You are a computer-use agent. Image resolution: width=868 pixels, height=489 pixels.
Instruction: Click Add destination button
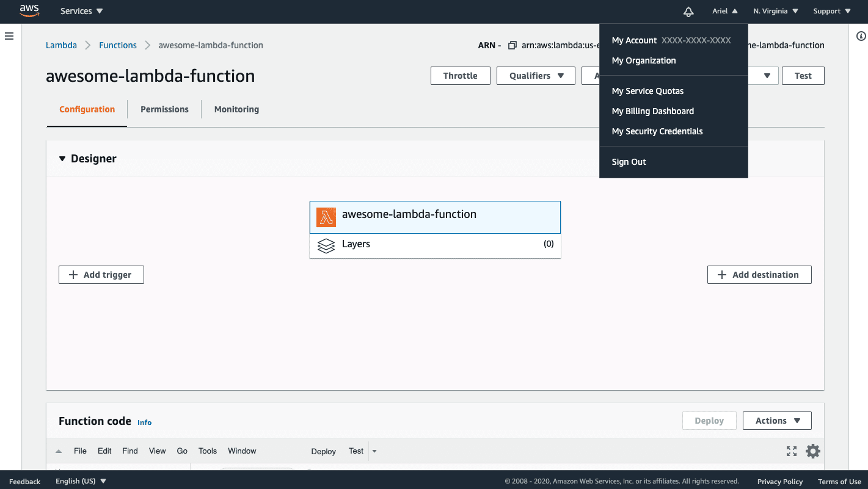click(759, 275)
